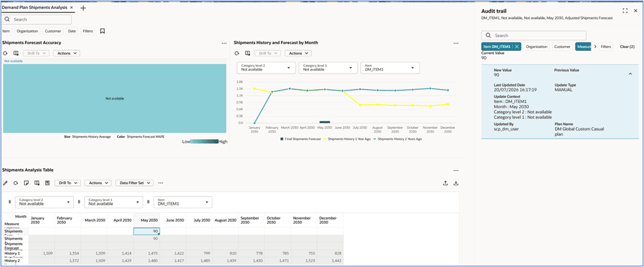Viewport: 644px width, 267px height.
Task: Open table's Category level 2 dropdown
Action: pyautogui.click(x=45, y=202)
